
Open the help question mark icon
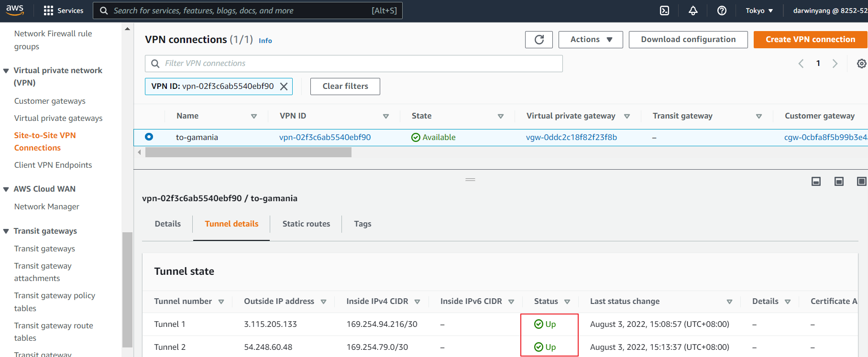(x=722, y=11)
